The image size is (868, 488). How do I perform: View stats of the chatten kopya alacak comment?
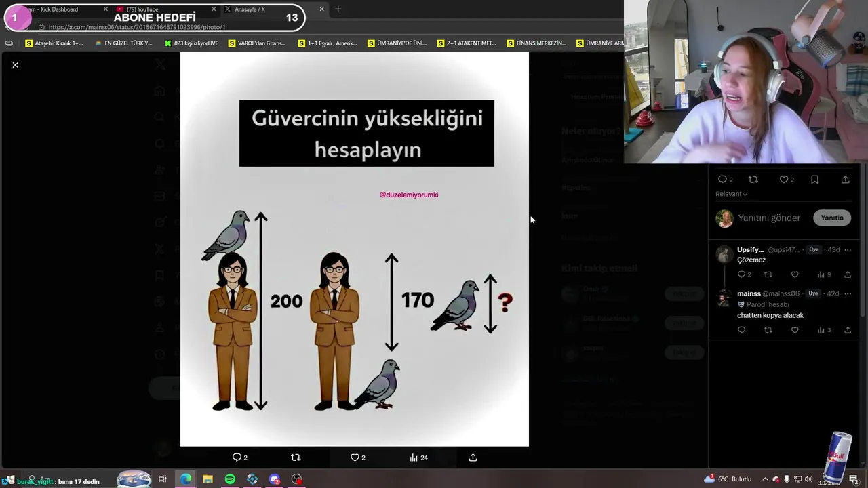(824, 330)
